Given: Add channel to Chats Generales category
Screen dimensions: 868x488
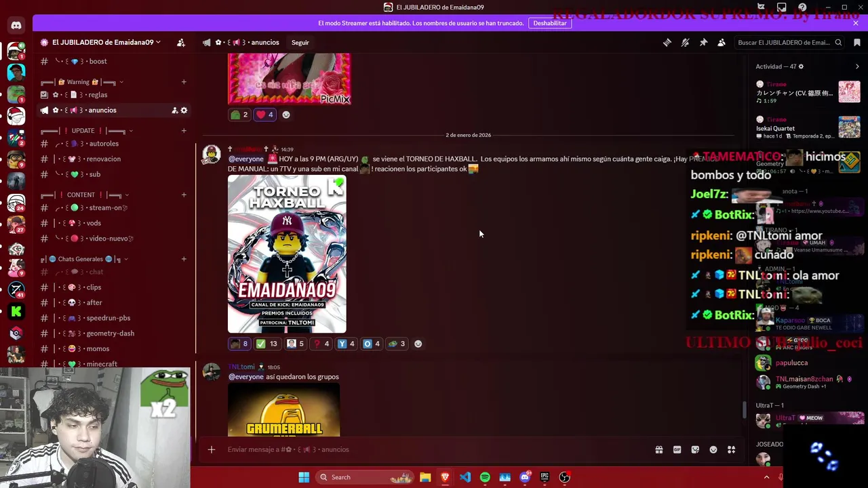Looking at the screenshot, I should tap(184, 259).
